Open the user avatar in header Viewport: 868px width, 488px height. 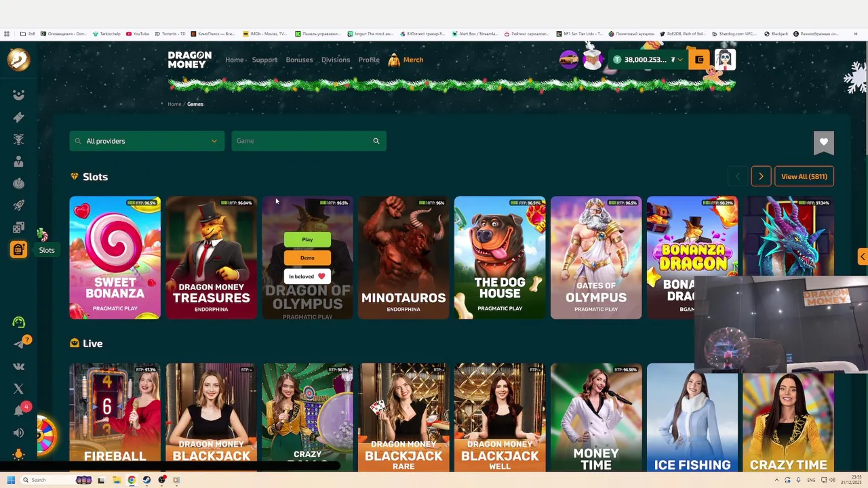(724, 60)
